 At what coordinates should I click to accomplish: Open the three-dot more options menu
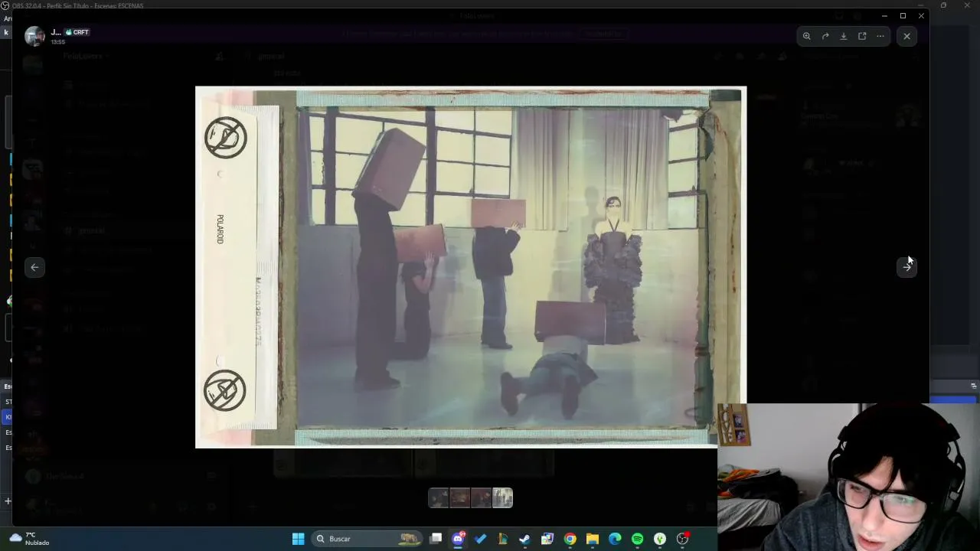(x=880, y=36)
